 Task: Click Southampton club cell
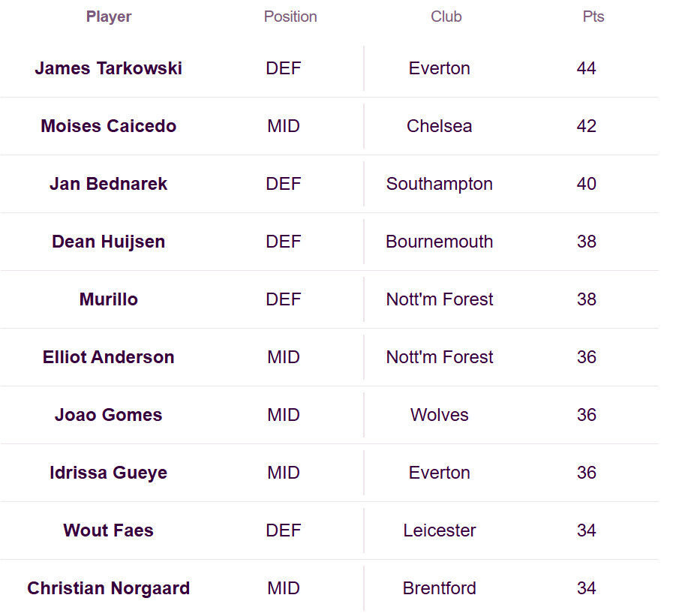(x=440, y=184)
